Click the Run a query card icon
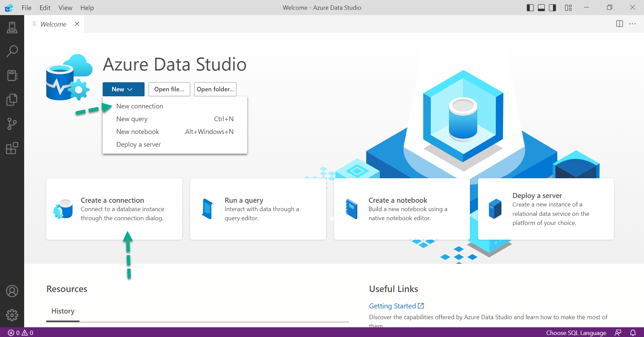This screenshot has height=337, width=644. tap(208, 209)
